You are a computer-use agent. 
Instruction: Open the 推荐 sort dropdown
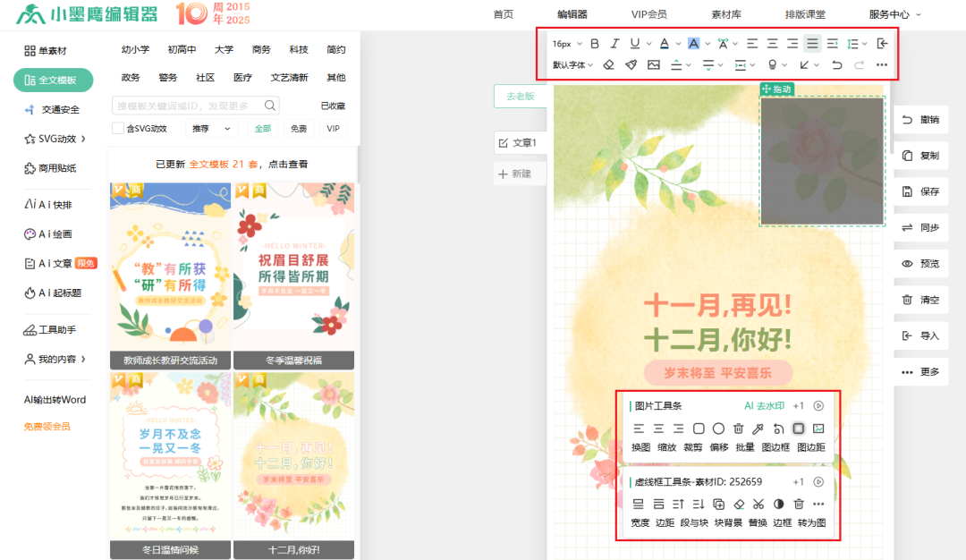pyautogui.click(x=211, y=128)
